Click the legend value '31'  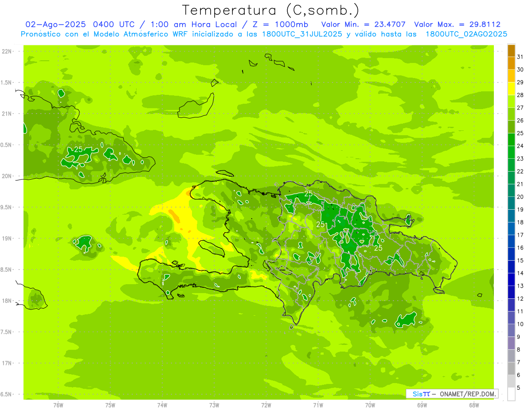[520, 57]
